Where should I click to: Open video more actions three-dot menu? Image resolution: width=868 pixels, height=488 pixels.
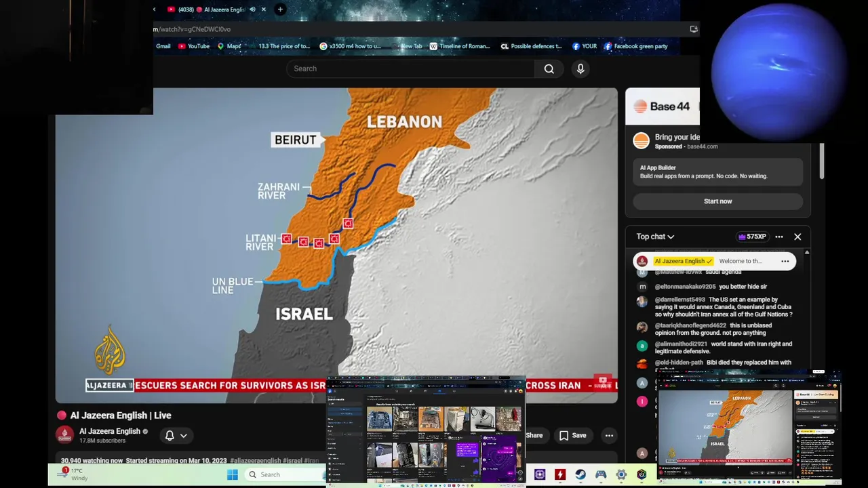[x=609, y=436]
